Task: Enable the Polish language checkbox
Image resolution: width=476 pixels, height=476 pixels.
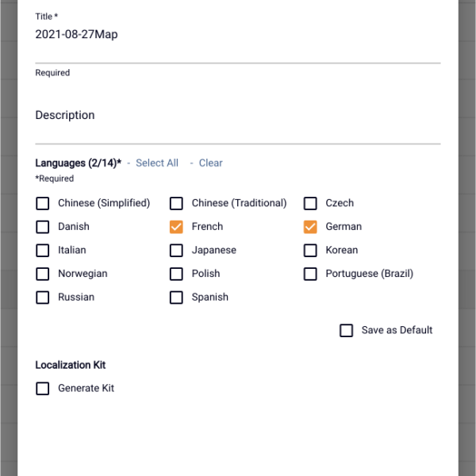Action: click(176, 274)
